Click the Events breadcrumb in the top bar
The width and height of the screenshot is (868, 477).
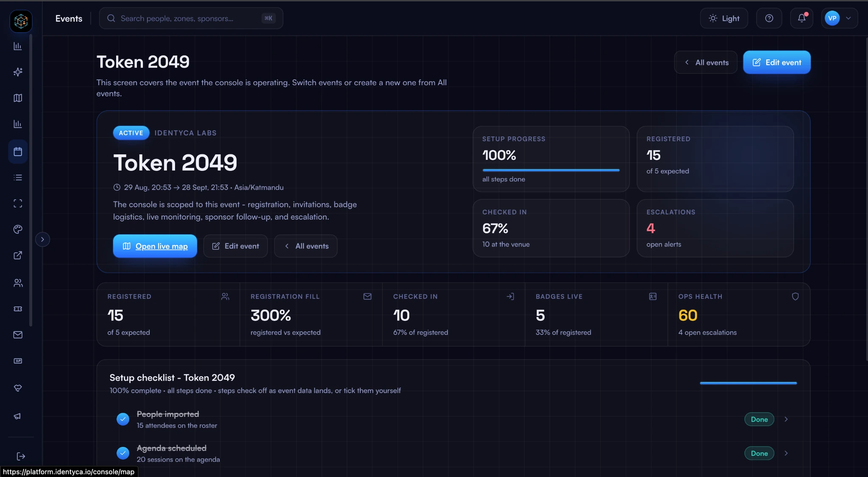[69, 18]
